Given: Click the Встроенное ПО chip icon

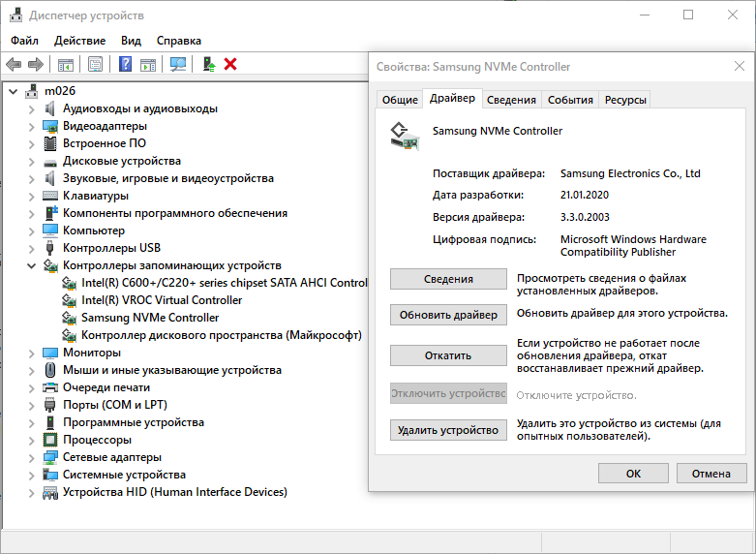Looking at the screenshot, I should 50,143.
